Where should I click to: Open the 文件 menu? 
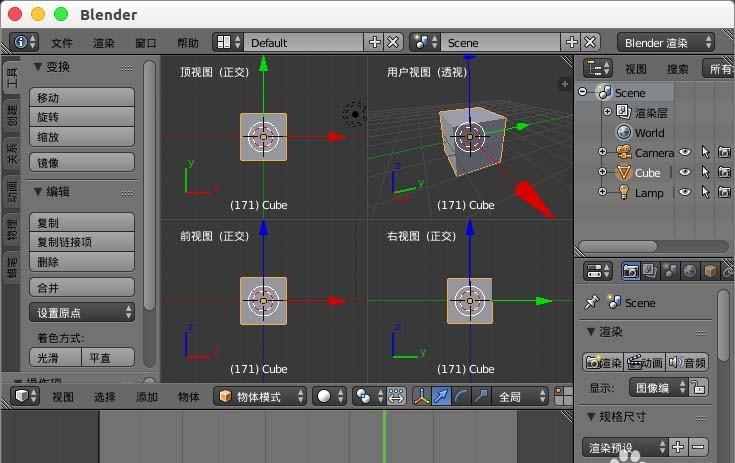click(x=62, y=43)
